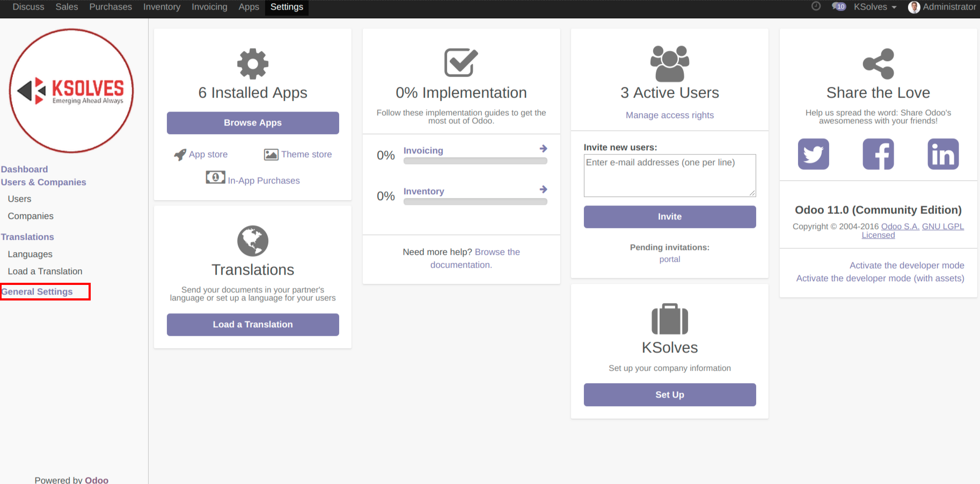Open General Settings in the sidebar
The image size is (980, 484).
point(38,292)
